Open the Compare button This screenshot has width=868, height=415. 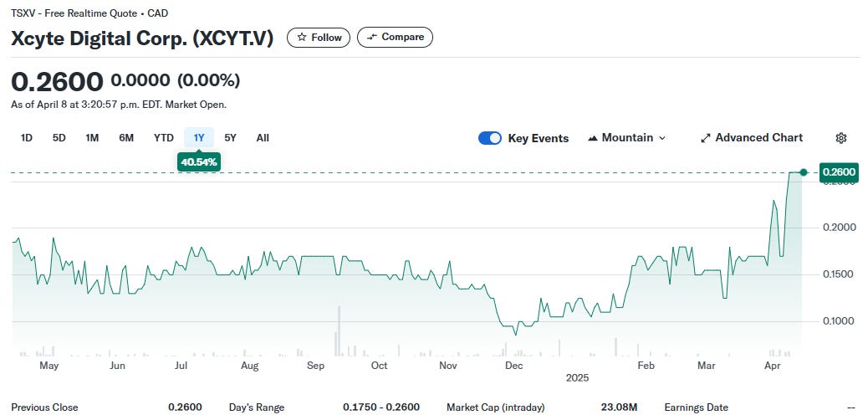point(396,37)
